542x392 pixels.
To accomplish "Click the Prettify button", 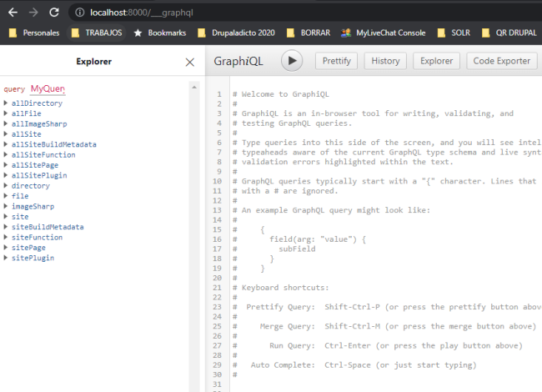I will [x=336, y=61].
